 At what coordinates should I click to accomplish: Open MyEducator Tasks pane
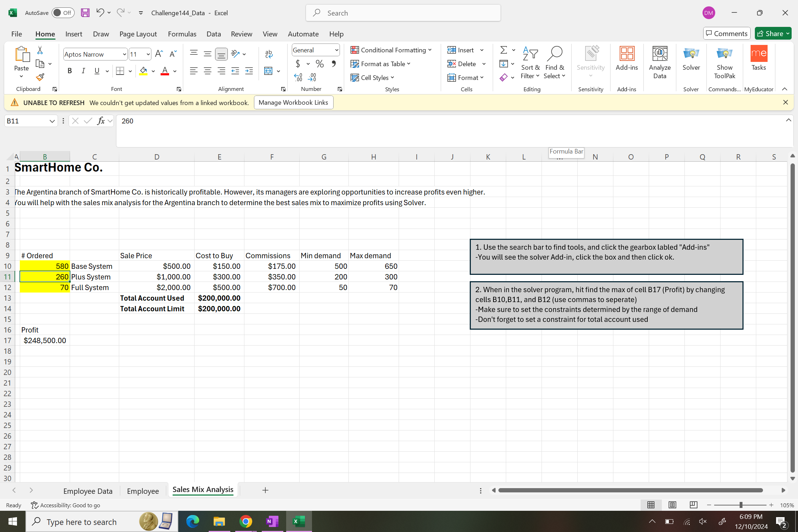pos(759,59)
